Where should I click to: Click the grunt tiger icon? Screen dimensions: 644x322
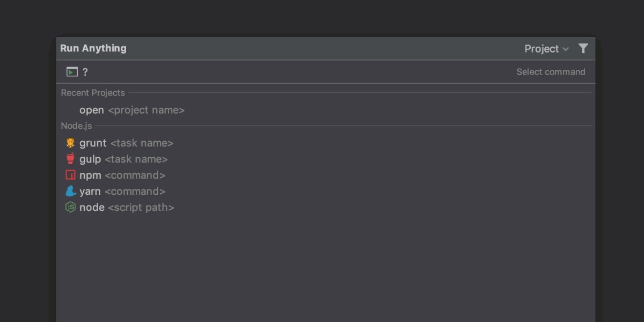click(x=70, y=143)
